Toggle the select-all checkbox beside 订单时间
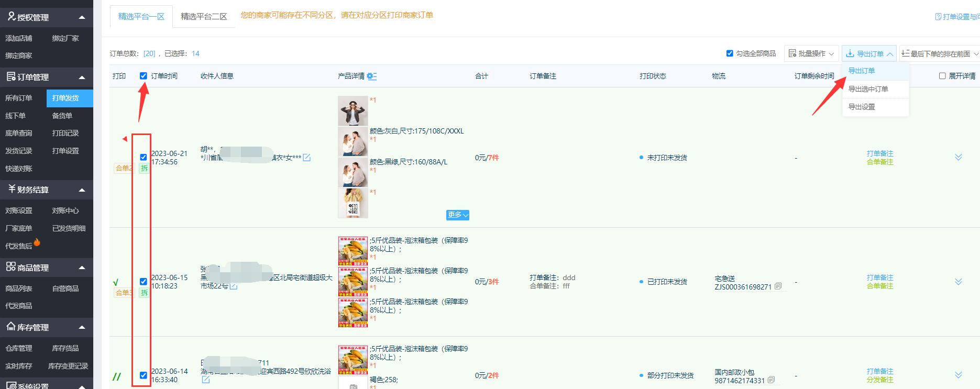This screenshot has height=389, width=980. click(144, 76)
